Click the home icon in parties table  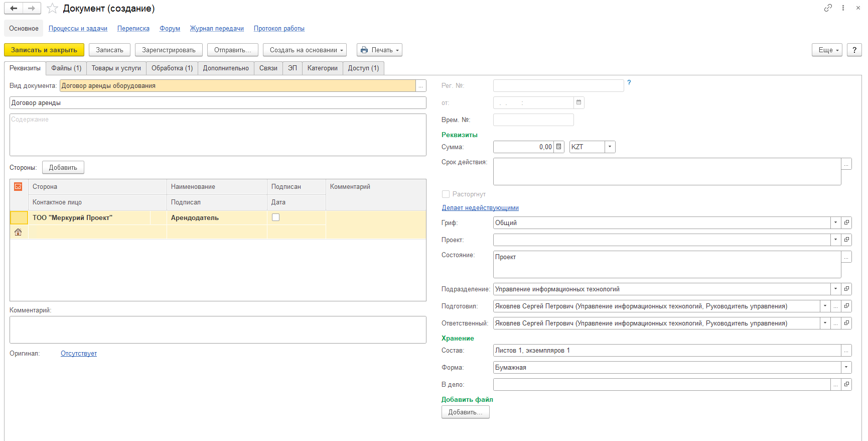pyautogui.click(x=18, y=232)
